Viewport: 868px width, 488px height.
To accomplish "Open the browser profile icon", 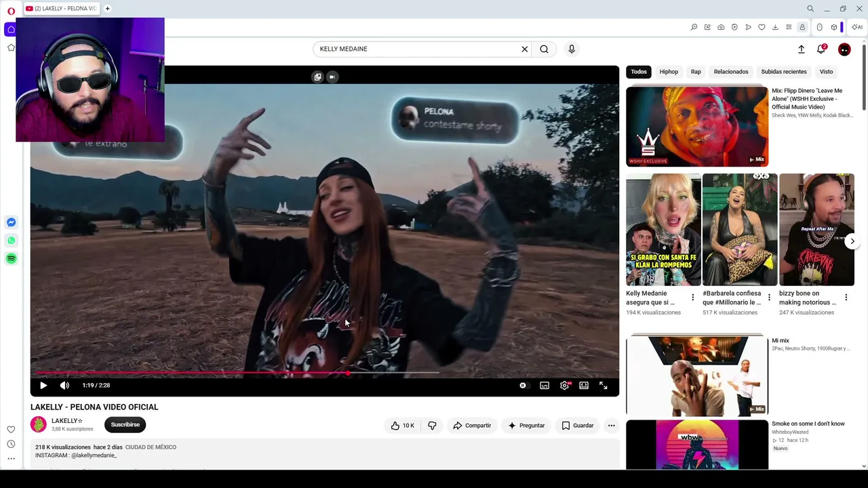I will tap(802, 27).
